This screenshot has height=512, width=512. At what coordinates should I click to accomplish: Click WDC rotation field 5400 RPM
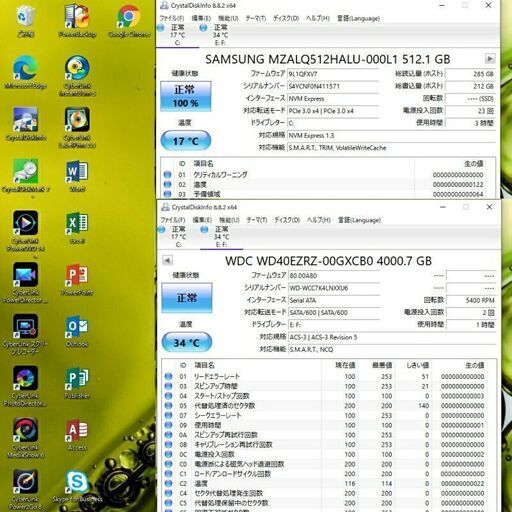tap(471, 300)
